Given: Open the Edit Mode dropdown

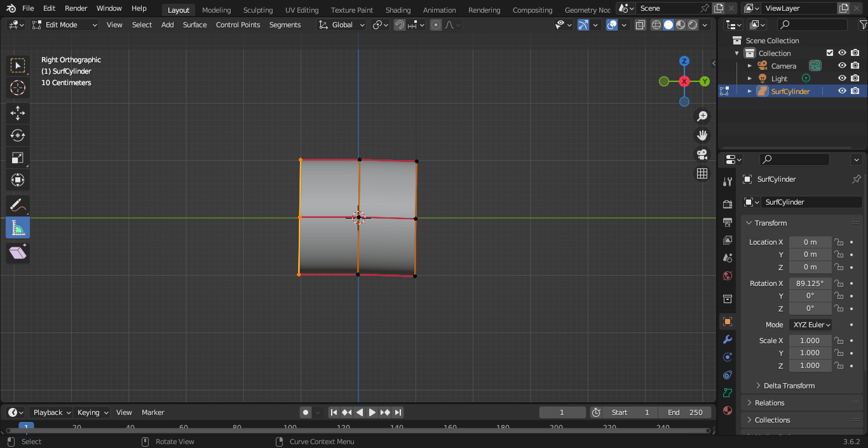Looking at the screenshot, I should [65, 25].
